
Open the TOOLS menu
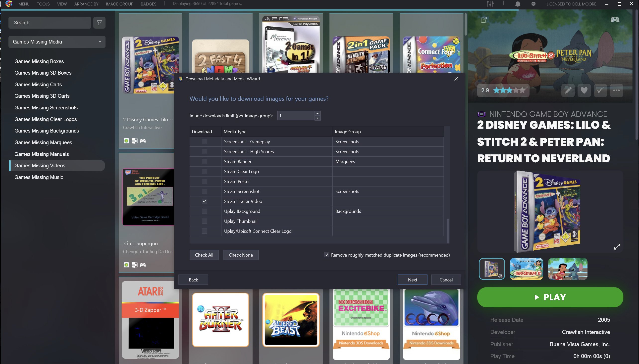[43, 4]
